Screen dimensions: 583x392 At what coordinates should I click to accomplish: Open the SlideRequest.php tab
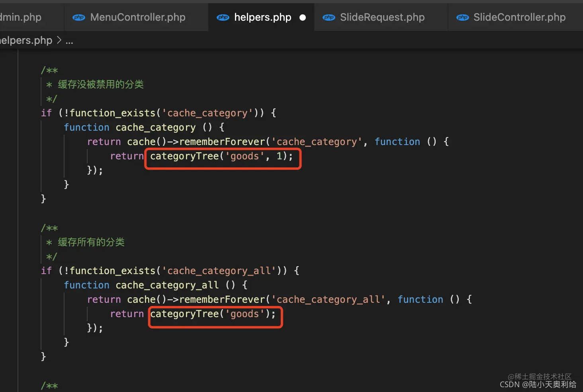pyautogui.click(x=381, y=17)
